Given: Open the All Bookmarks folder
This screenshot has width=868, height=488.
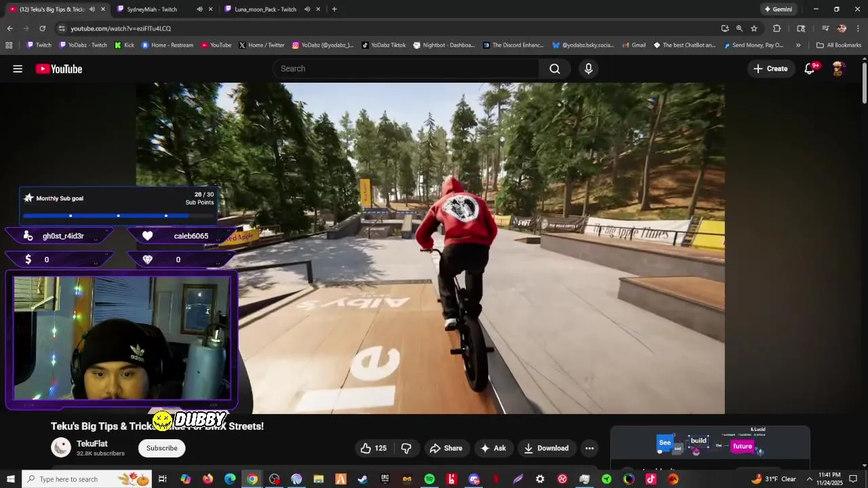Looking at the screenshot, I should coord(839,45).
